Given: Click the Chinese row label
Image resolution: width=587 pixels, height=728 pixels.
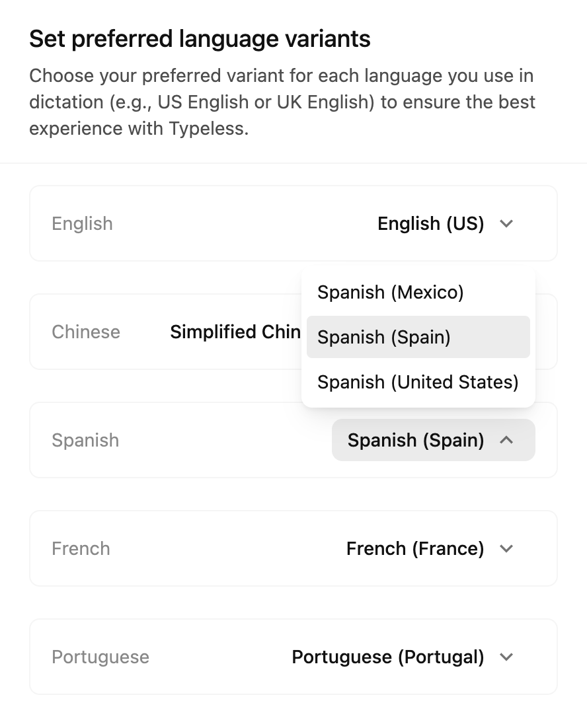Looking at the screenshot, I should pyautogui.click(x=86, y=332).
